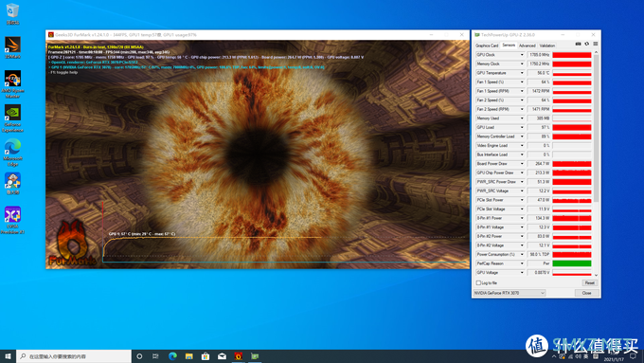Viewport: 644px width, 363px height.
Task: Launch the 3DMark desktop shortcut
Action: click(12, 47)
